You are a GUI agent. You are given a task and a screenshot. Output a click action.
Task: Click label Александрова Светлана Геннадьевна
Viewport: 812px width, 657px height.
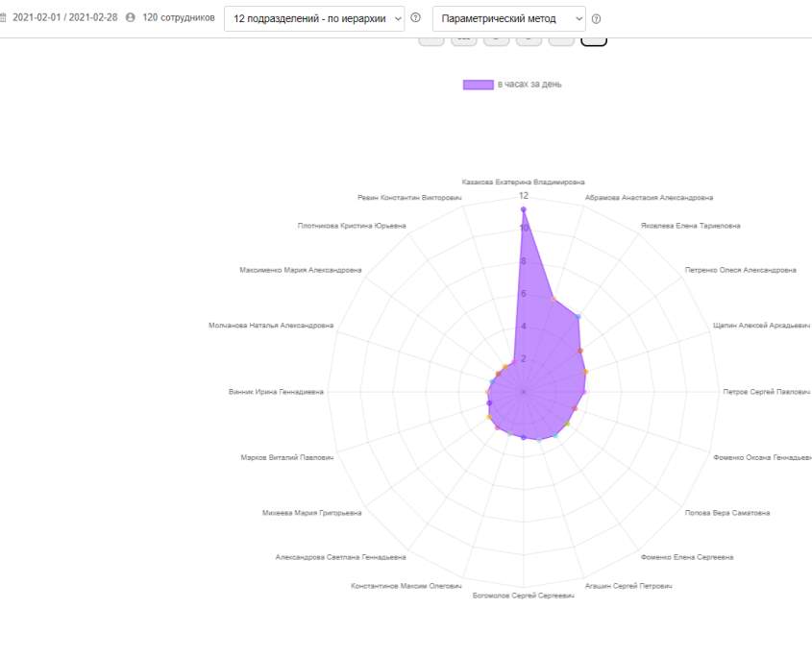pyautogui.click(x=341, y=558)
